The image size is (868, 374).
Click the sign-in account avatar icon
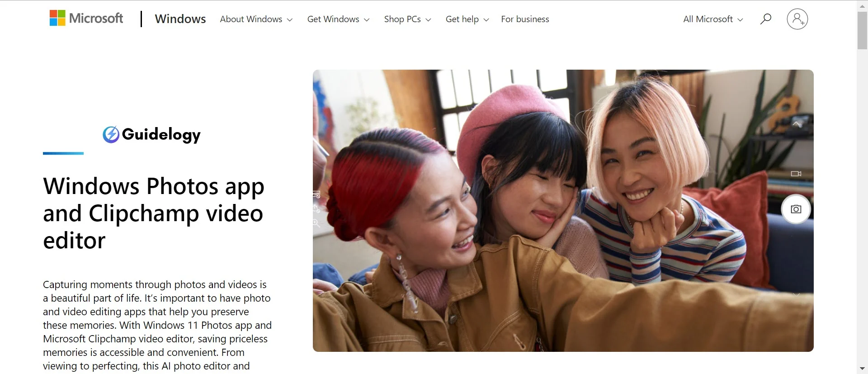tap(797, 19)
